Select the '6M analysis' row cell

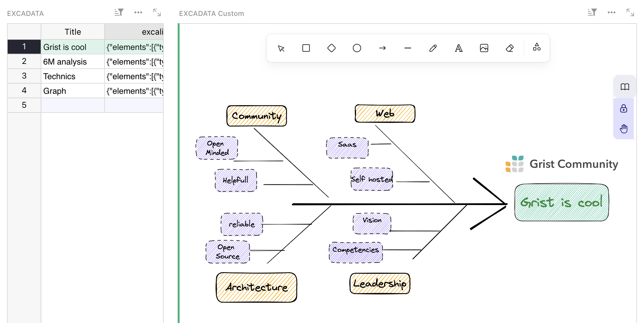[72, 62]
